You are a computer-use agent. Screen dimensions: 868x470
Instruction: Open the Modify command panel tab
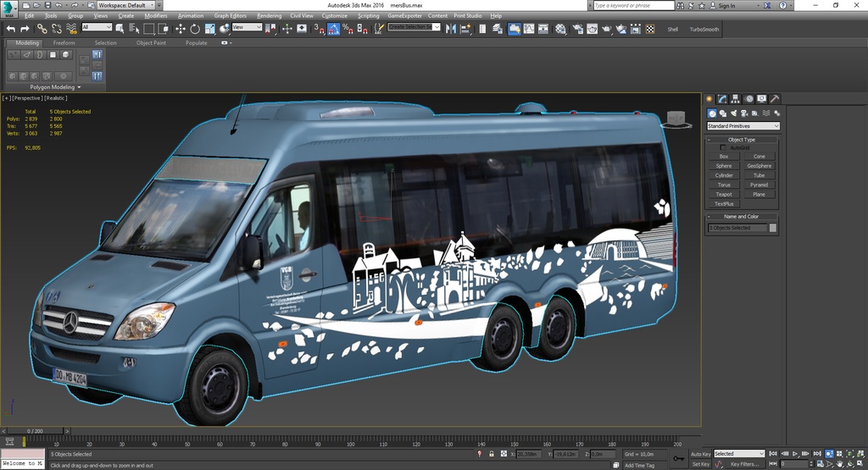click(722, 99)
